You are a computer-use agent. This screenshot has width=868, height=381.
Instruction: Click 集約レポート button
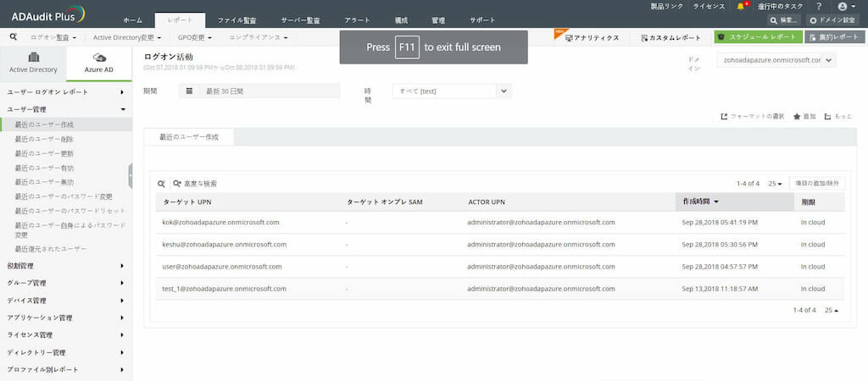point(836,37)
